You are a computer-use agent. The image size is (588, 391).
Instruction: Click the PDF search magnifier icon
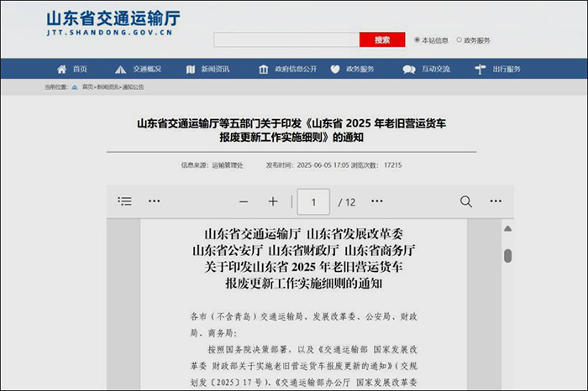(x=465, y=201)
